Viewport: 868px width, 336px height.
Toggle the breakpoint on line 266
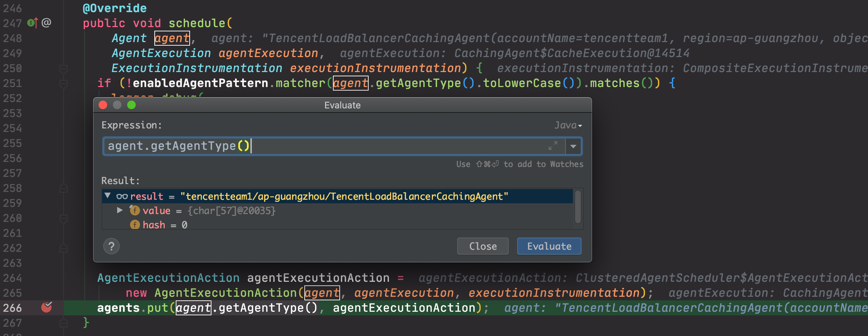tap(46, 307)
